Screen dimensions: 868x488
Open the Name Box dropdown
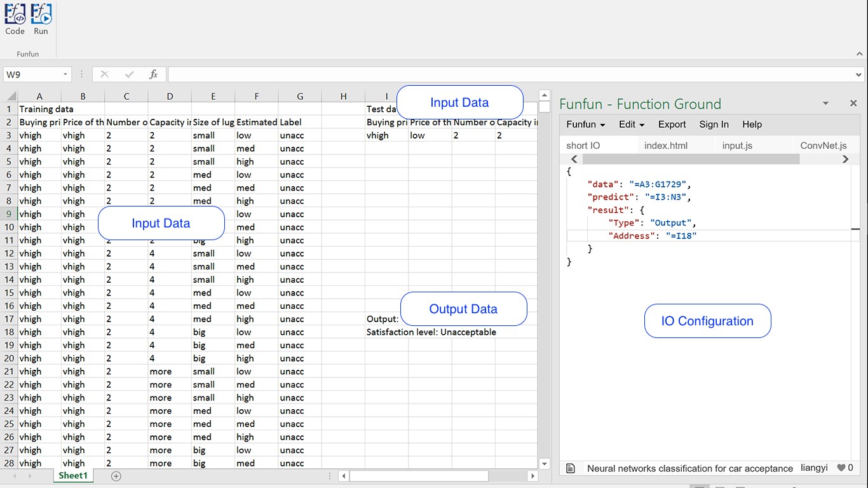point(65,74)
